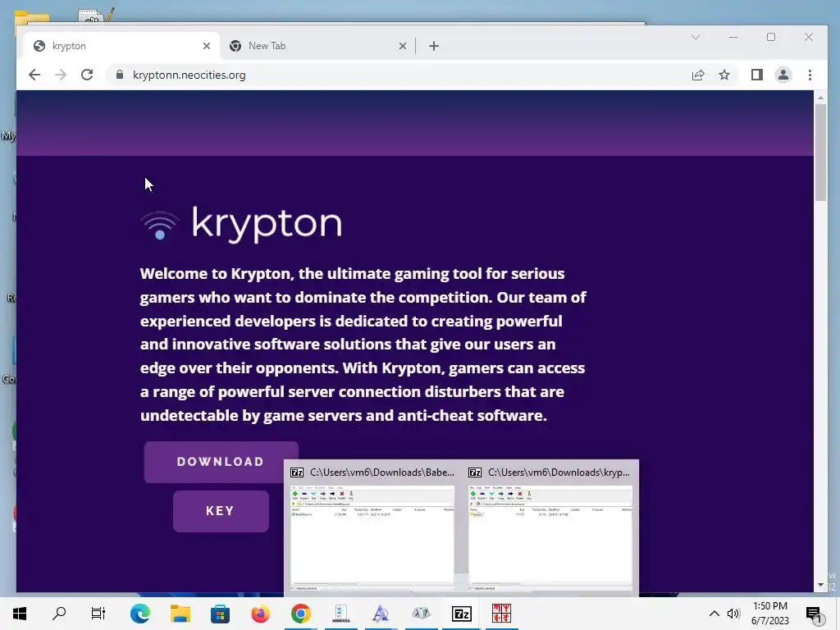Go back to the previous page
The image size is (840, 630).
pyautogui.click(x=34, y=75)
